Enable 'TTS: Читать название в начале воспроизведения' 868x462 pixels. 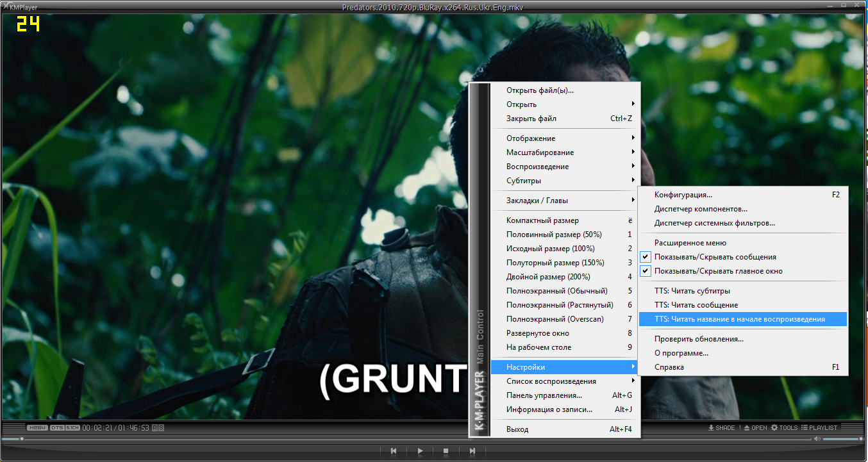point(743,319)
